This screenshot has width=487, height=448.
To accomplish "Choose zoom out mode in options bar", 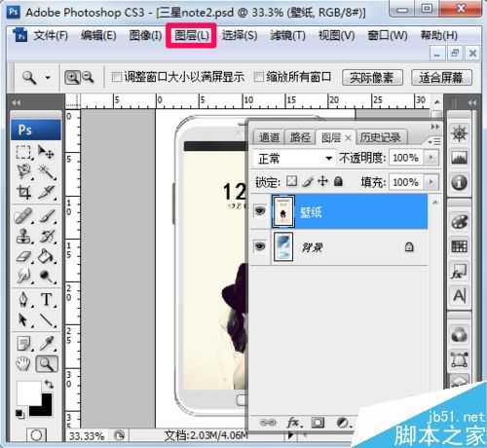I will click(88, 78).
